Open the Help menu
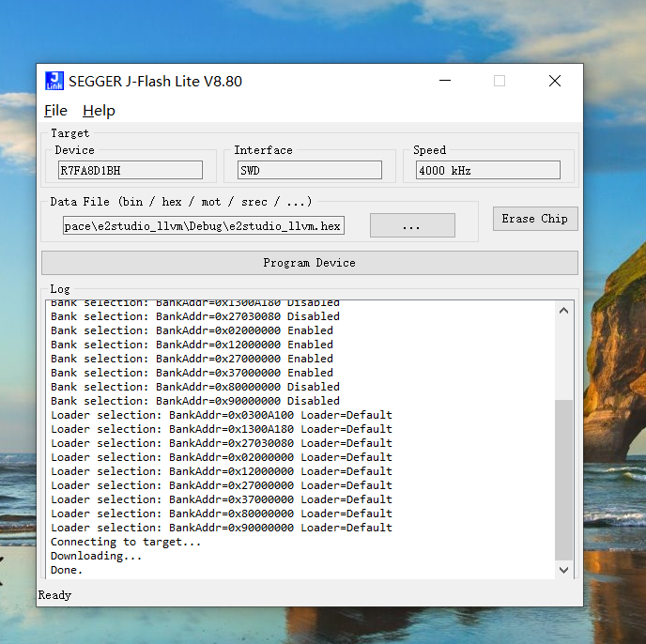 99,111
